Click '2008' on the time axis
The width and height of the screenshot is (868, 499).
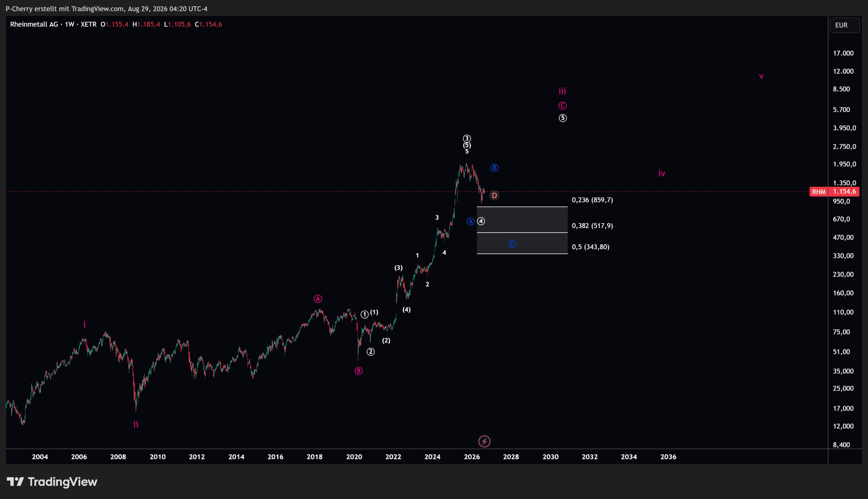click(x=118, y=457)
